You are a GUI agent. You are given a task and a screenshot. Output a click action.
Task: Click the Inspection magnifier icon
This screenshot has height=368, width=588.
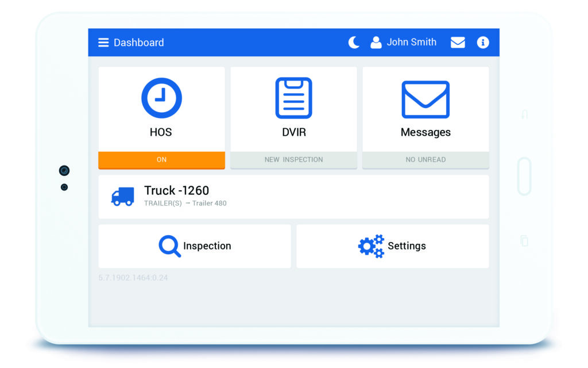tap(169, 246)
